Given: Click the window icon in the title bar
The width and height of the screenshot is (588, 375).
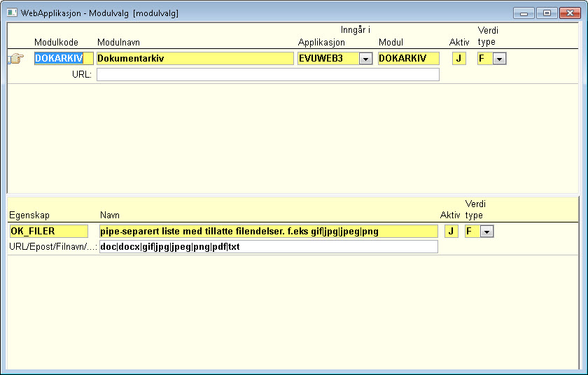Looking at the screenshot, I should [12, 13].
